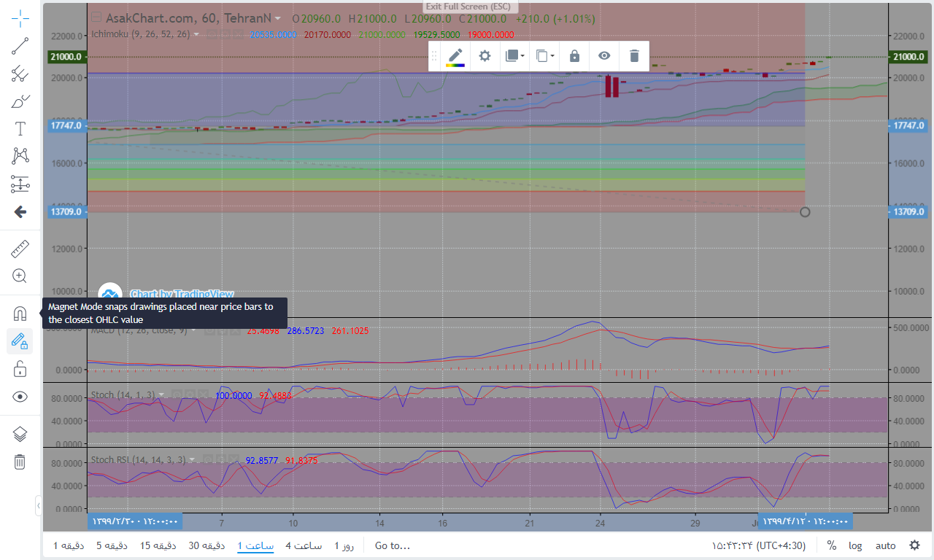Click the drawing anchor point near 13709.0
Viewport: 934px width, 560px height.
(805, 211)
